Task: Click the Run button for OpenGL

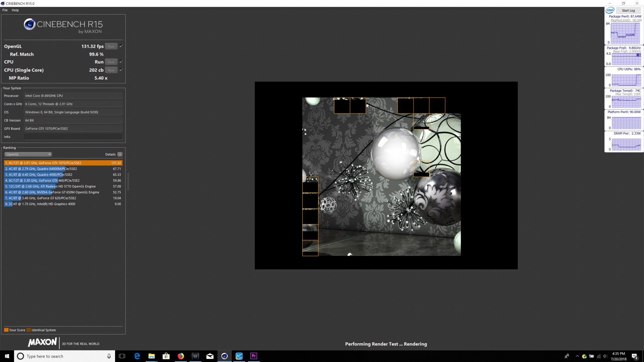Action: 111,46
